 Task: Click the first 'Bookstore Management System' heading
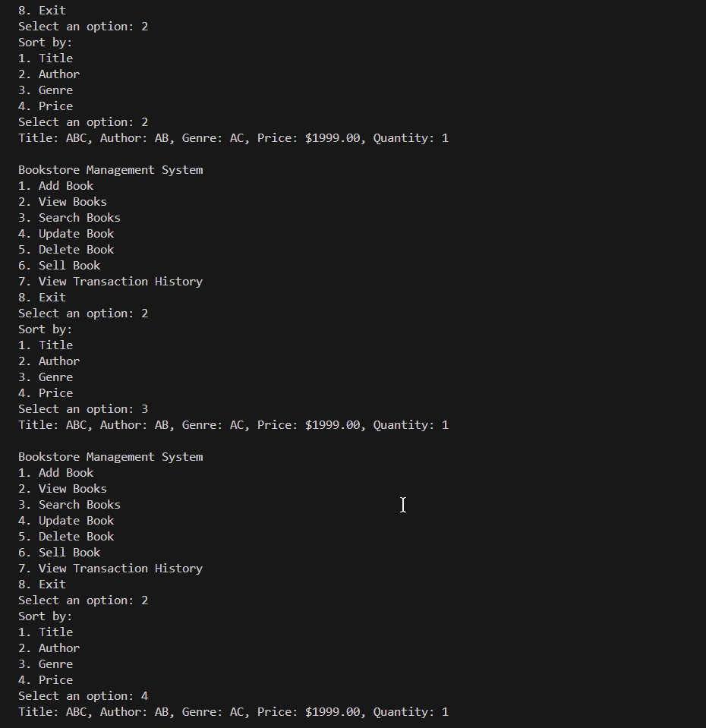[111, 170]
